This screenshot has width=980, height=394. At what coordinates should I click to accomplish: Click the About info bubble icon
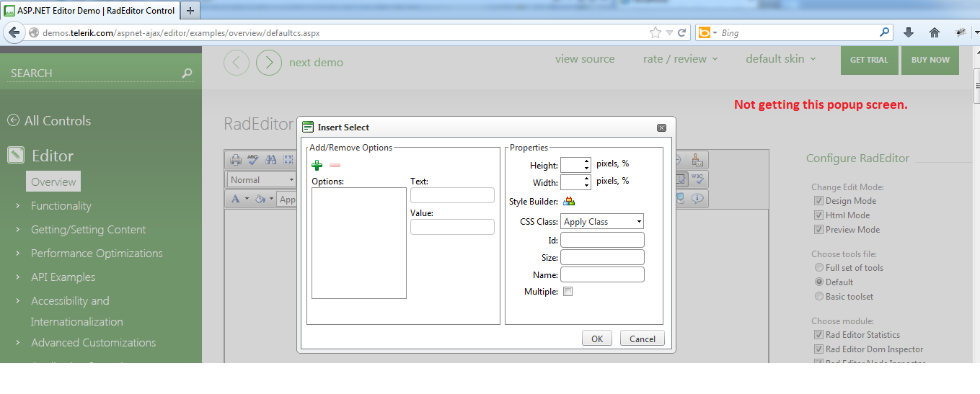697,199
